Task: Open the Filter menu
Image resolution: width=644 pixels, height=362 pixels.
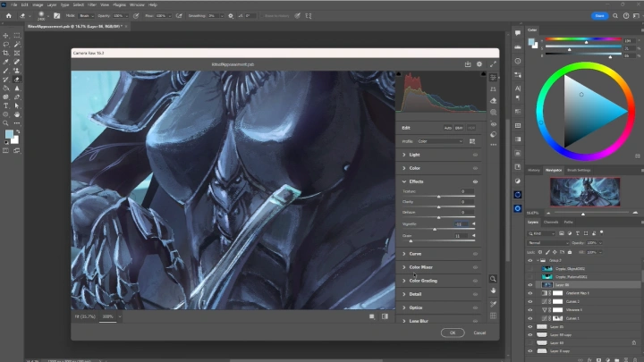Action: 92,5
